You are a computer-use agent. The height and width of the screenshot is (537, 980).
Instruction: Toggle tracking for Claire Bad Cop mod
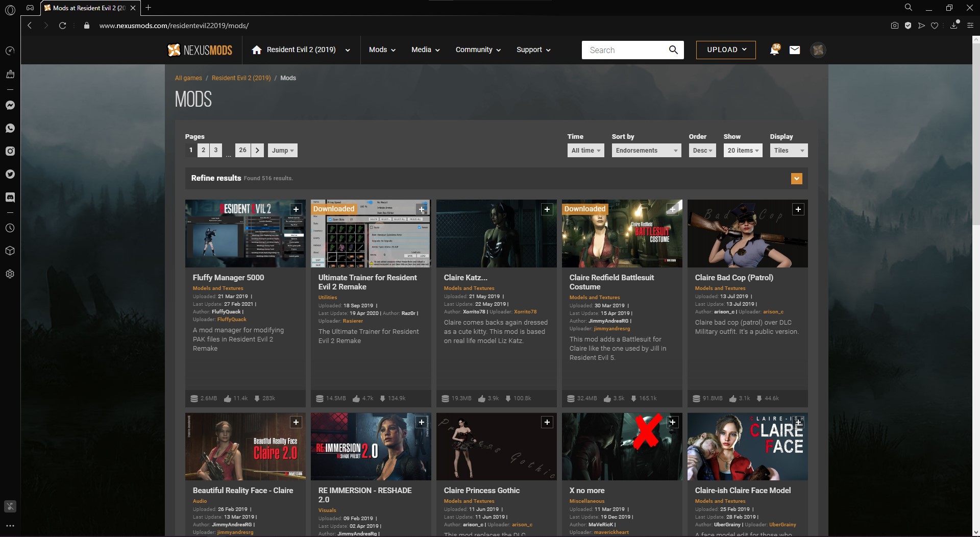[x=798, y=209]
